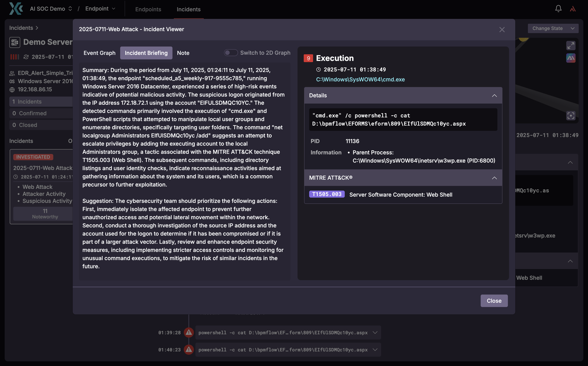The width and height of the screenshot is (588, 366).
Task: Switch to the Event Graph tab
Action: tap(99, 53)
